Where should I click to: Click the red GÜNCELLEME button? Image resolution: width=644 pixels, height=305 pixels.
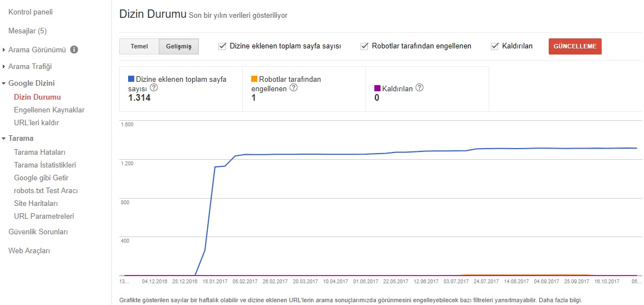pos(575,46)
